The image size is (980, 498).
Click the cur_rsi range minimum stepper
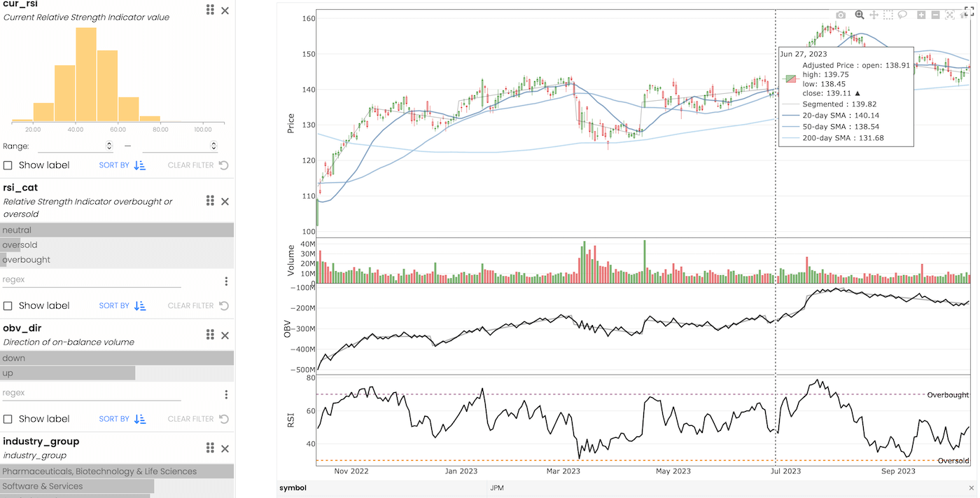pyautogui.click(x=108, y=146)
